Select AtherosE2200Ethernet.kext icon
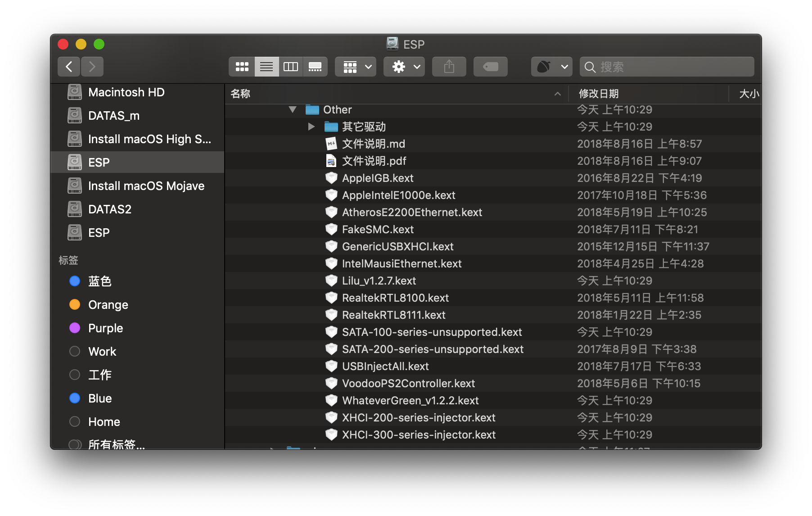The image size is (812, 516). click(x=331, y=212)
